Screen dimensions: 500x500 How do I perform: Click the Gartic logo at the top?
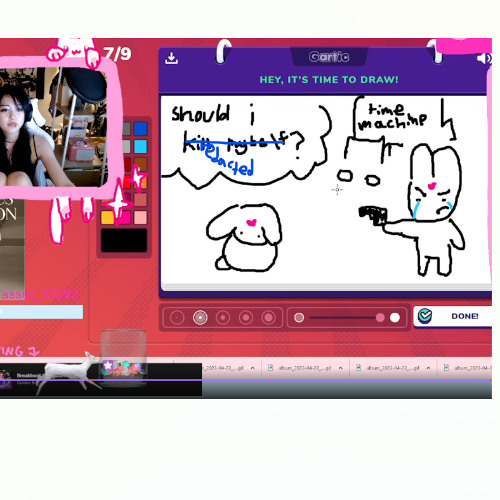point(329,57)
